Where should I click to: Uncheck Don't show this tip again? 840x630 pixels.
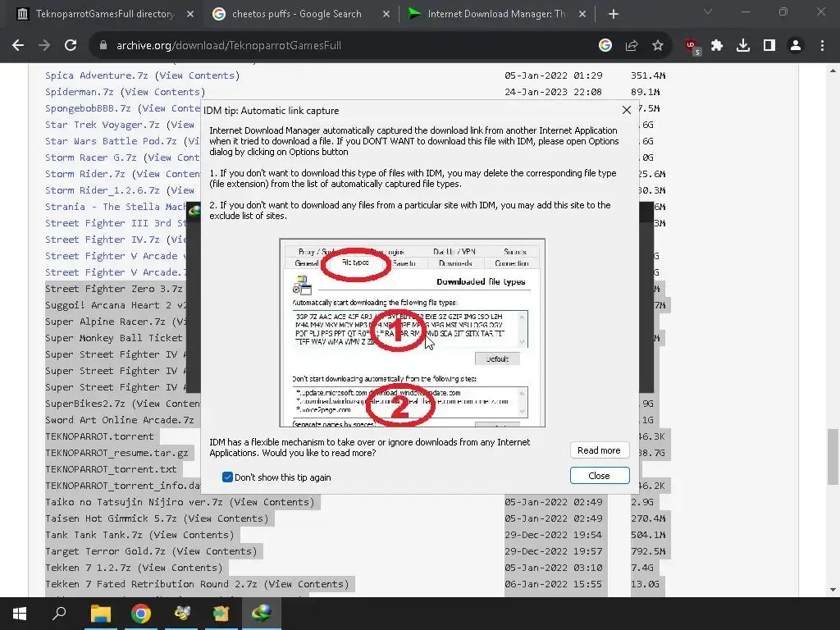tap(227, 477)
